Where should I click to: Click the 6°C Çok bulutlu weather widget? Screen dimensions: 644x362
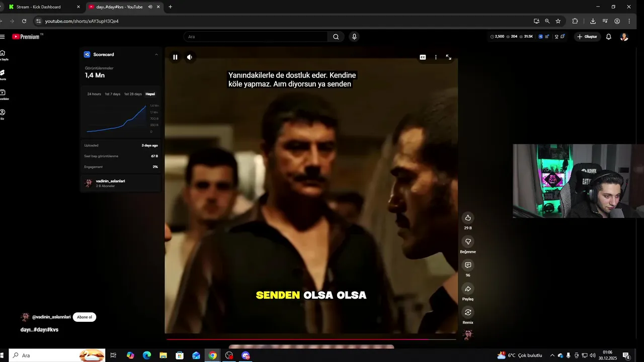tap(520, 355)
